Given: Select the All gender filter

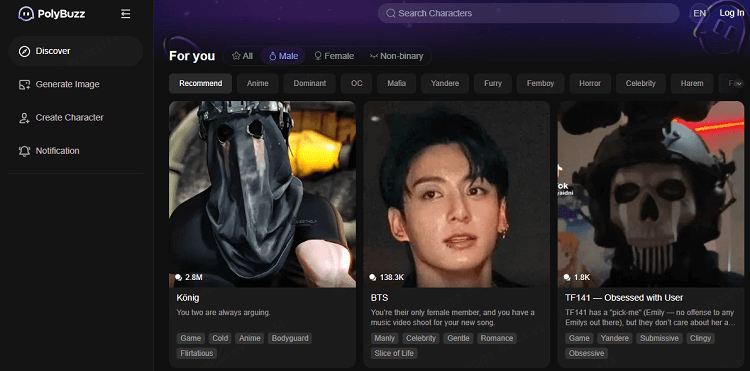Looking at the screenshot, I should [x=243, y=56].
